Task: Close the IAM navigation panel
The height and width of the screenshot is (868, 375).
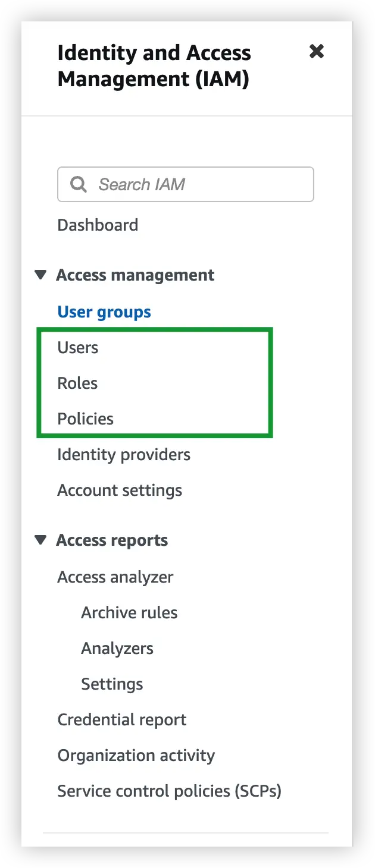Action: 317,52
